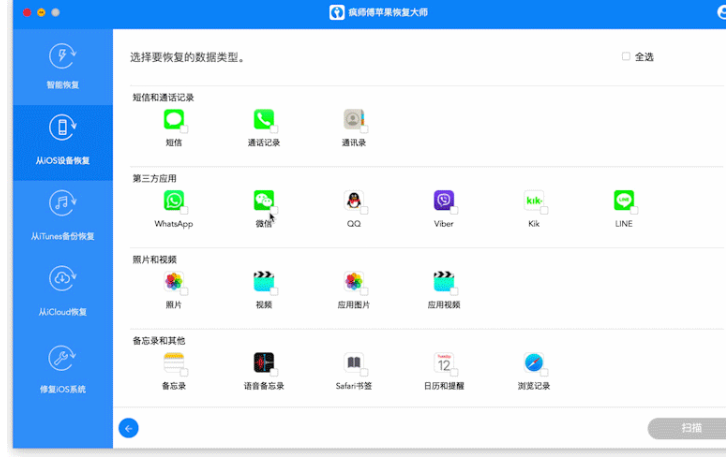Choose the LINE app icon
This screenshot has height=459, width=726.
point(624,201)
